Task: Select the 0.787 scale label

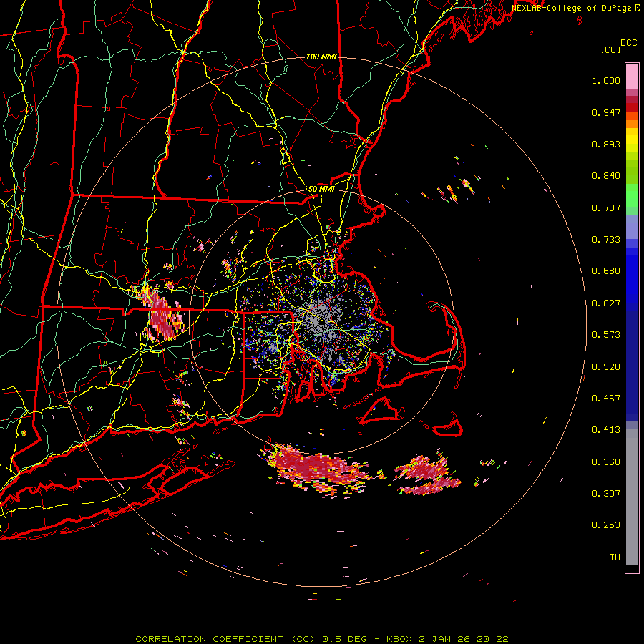Action: (606, 208)
